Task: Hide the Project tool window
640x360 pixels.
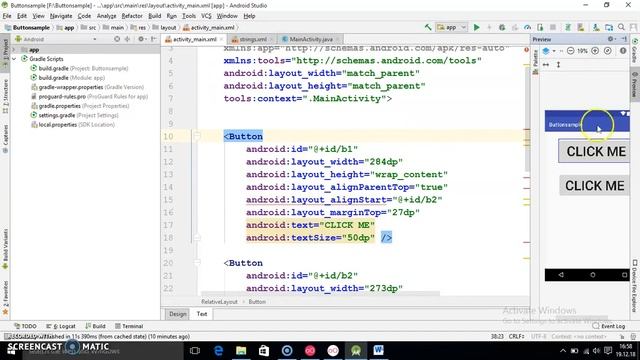Action: coord(153,39)
